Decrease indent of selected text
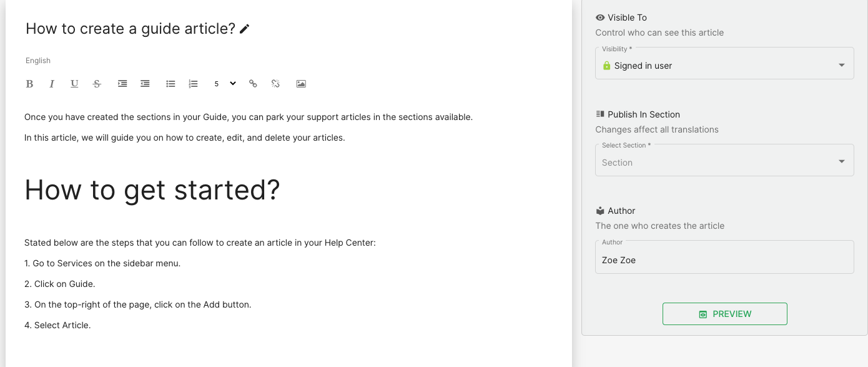 145,84
